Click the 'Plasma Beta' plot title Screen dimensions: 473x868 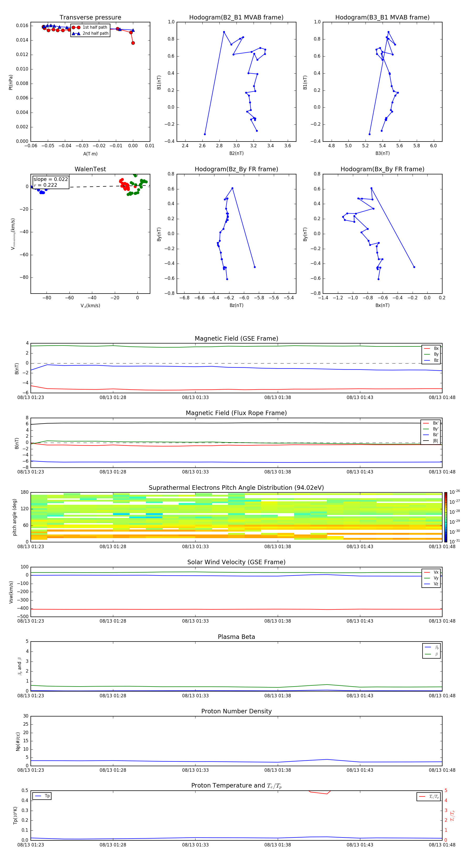[x=236, y=637]
